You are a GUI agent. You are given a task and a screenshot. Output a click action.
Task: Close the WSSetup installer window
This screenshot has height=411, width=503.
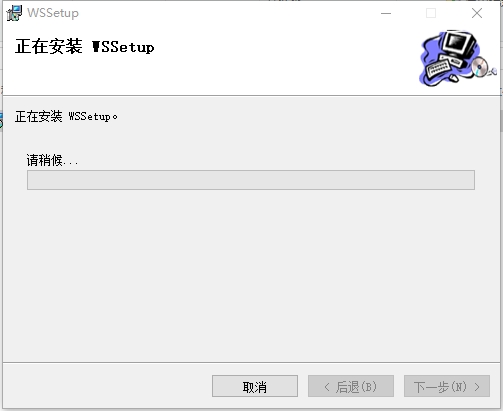pyautogui.click(x=477, y=13)
